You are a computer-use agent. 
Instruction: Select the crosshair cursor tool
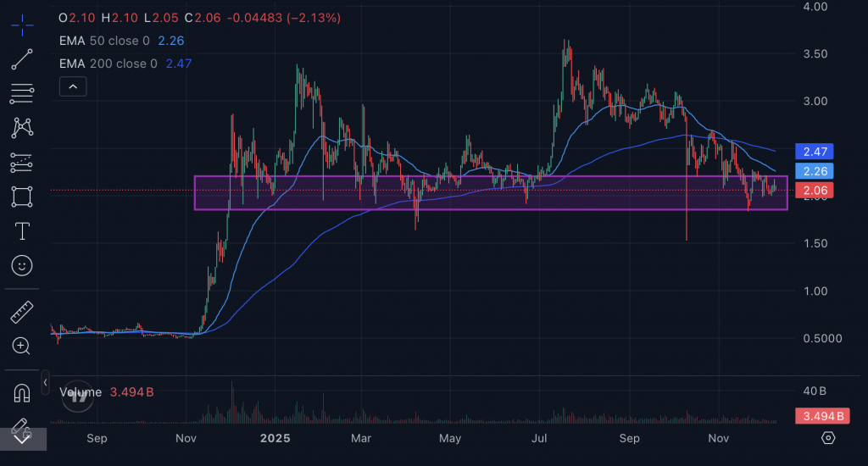[x=22, y=23]
